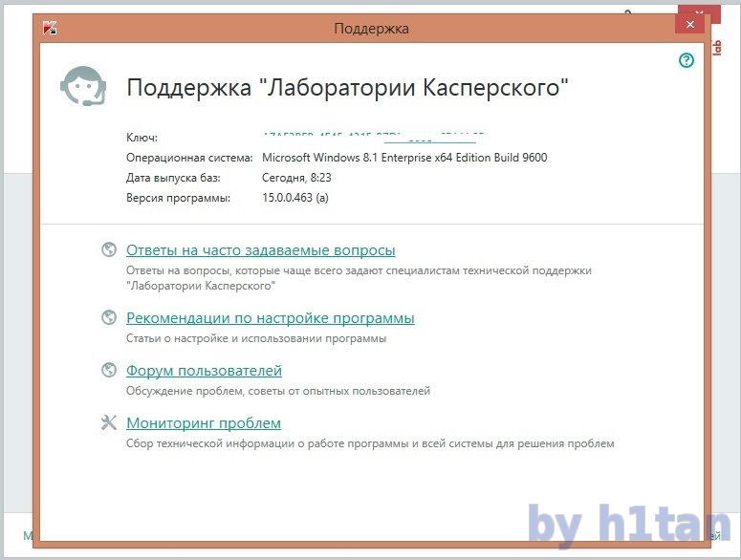Open the help question mark icon
Screen dimensions: 741x560
[687, 60]
